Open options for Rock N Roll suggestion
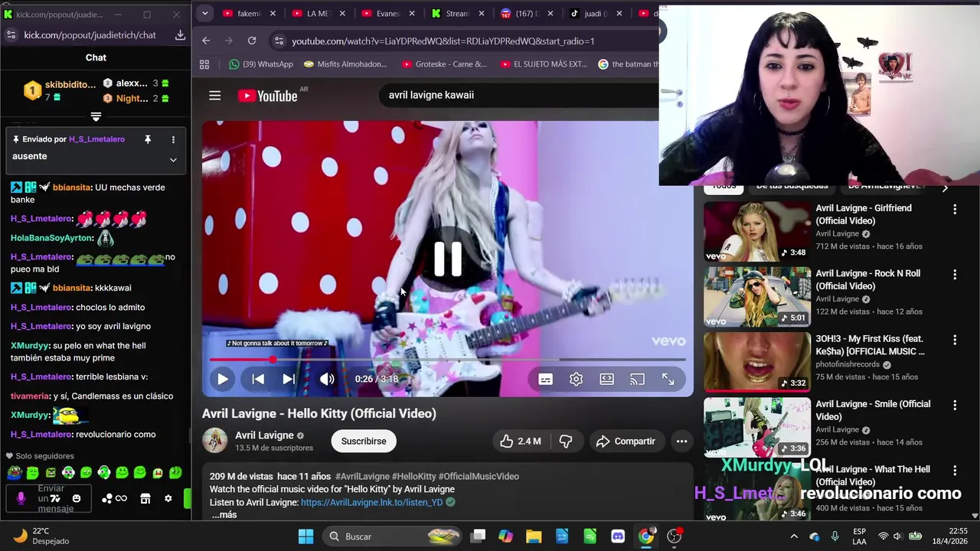Viewport: 980px width, 551px height. (x=955, y=274)
